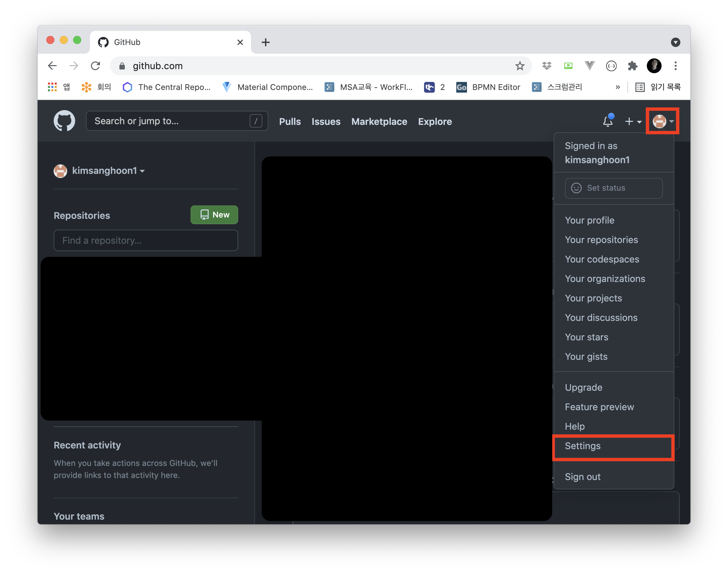
Task: Select the GitHub browser tab
Action: point(170,42)
